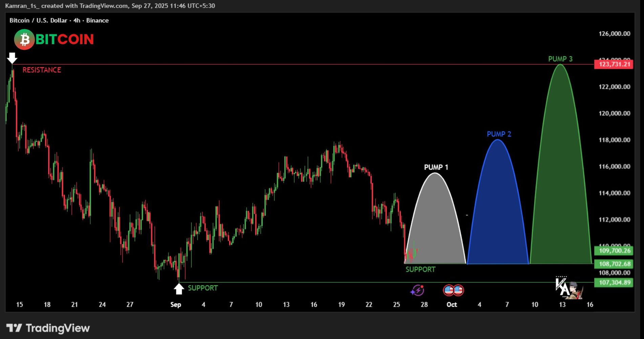Click the Oct marker on time axis
Screen dimensions: 644x339
coord(452,304)
